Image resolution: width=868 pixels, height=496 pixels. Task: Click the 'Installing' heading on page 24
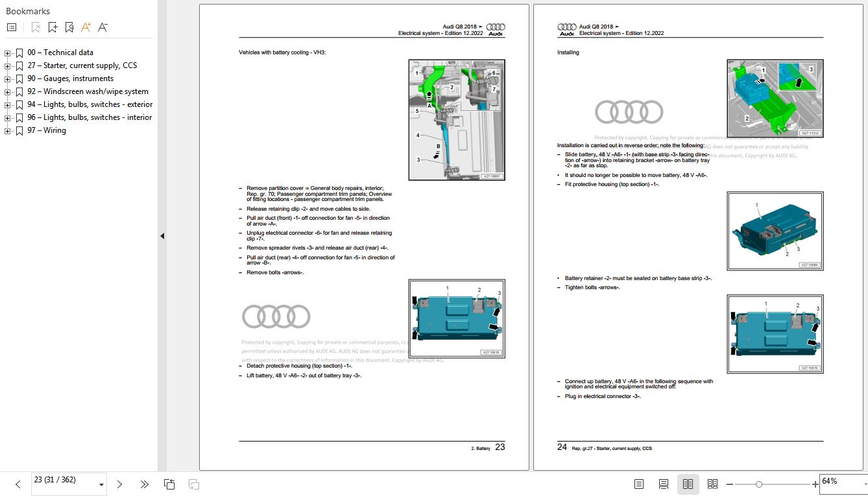point(568,53)
